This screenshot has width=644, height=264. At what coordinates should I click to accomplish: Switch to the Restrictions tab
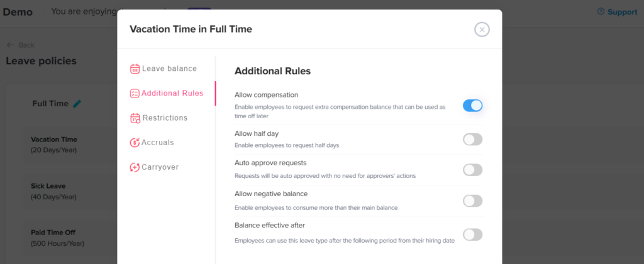(165, 118)
